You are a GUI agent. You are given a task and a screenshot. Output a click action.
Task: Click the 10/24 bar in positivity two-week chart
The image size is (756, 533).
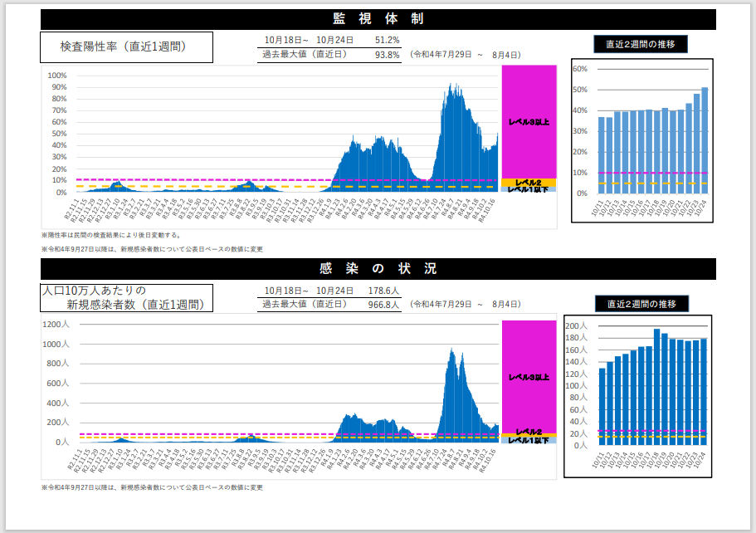pos(705,141)
